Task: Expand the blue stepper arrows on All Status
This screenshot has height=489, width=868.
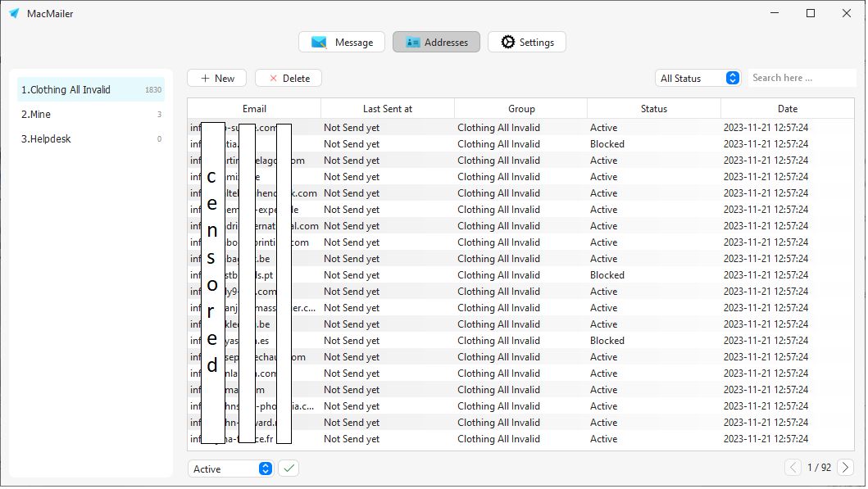Action: [732, 77]
